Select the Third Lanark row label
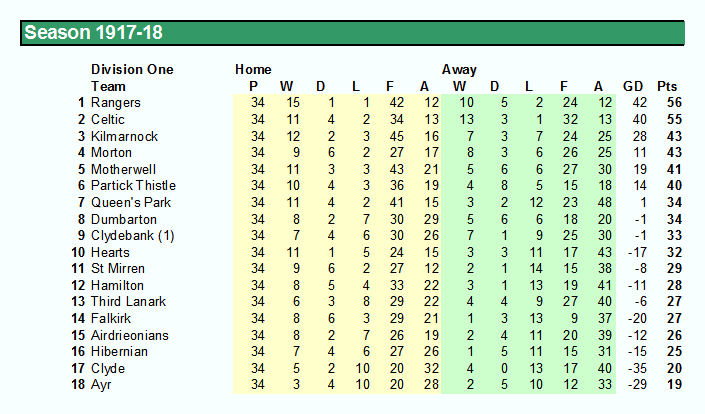Viewport: 705px width, 414px height. pyautogui.click(x=128, y=302)
